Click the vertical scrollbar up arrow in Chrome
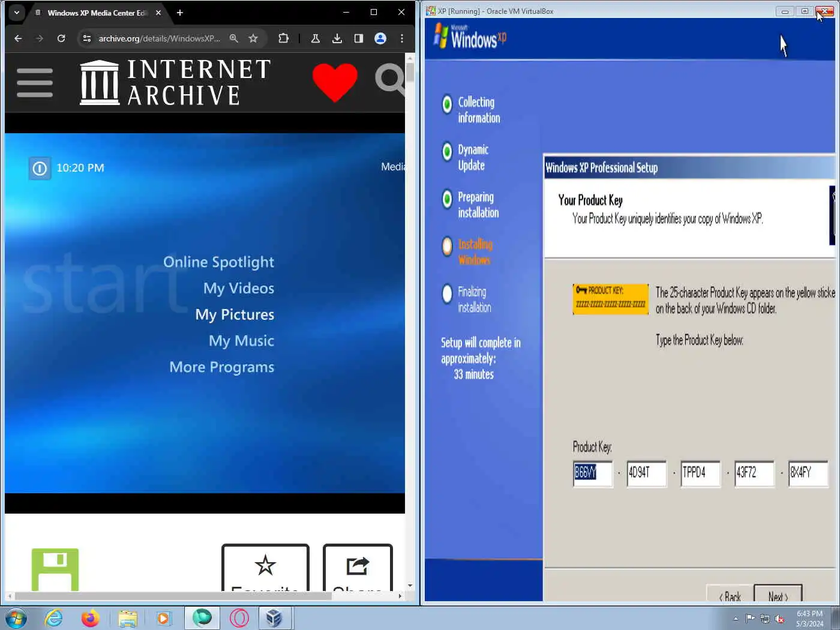The image size is (840, 630). (410, 58)
